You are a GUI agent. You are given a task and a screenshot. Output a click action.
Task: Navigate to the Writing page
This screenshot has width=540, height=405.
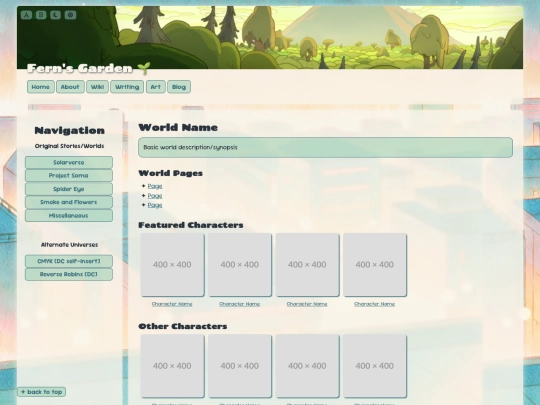pos(127,87)
